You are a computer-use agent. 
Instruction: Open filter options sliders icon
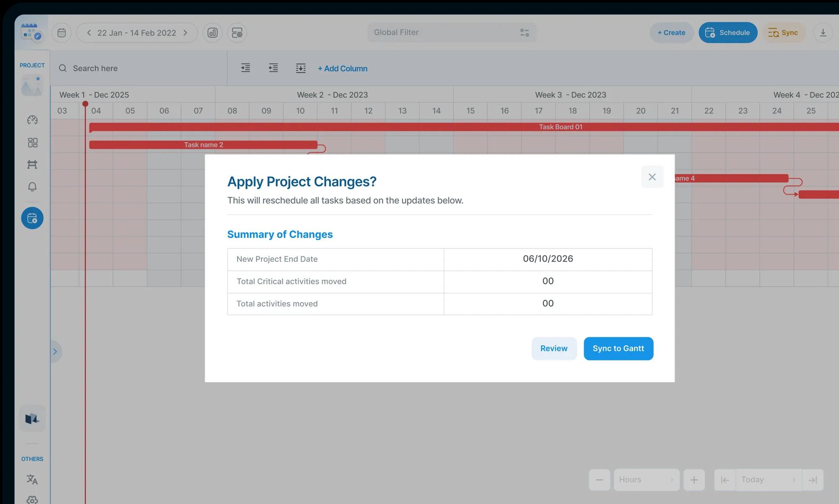point(525,32)
